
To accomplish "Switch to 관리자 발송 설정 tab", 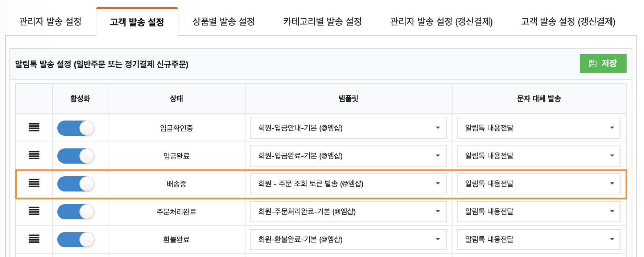I will (50, 21).
